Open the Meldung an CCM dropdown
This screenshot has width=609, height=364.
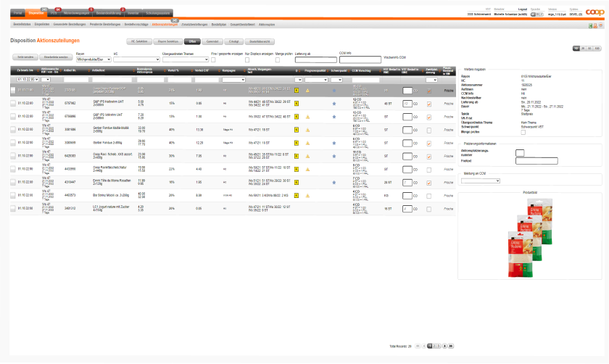coord(481,181)
